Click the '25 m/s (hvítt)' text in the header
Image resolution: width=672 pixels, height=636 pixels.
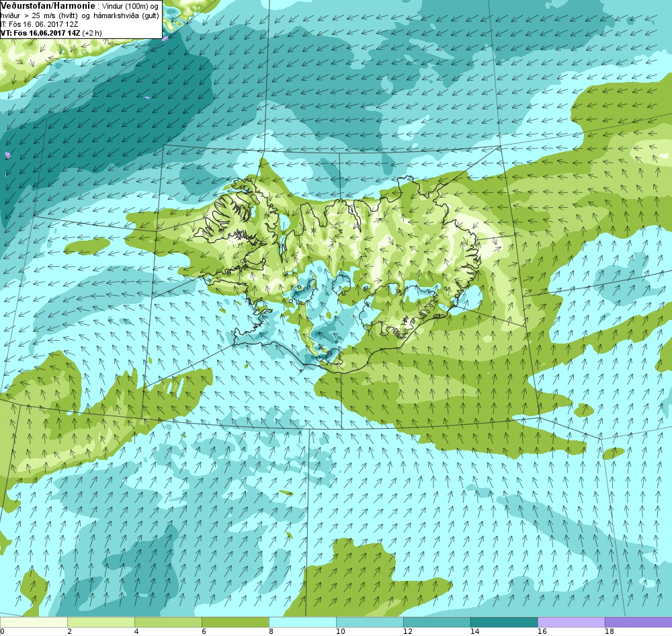coord(54,15)
